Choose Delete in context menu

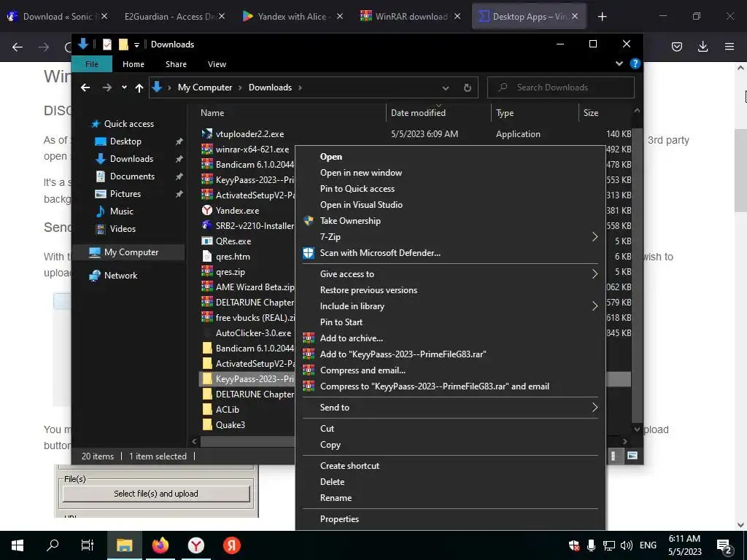[332, 482]
